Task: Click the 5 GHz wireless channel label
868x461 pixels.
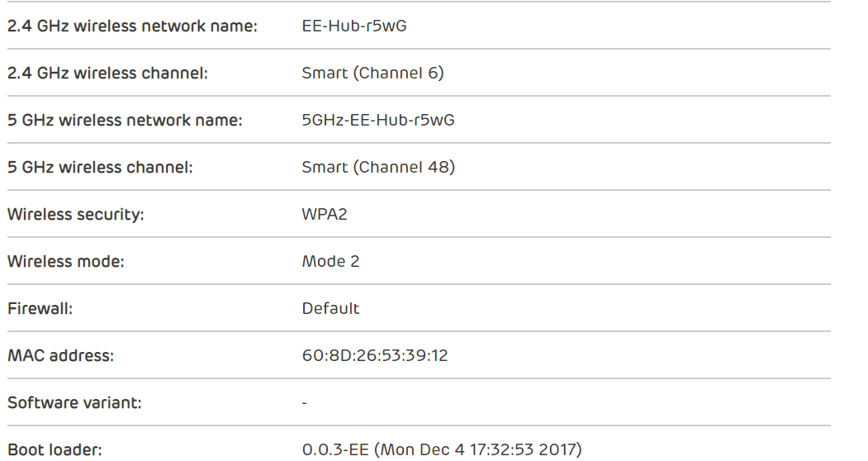Action: pyautogui.click(x=100, y=168)
